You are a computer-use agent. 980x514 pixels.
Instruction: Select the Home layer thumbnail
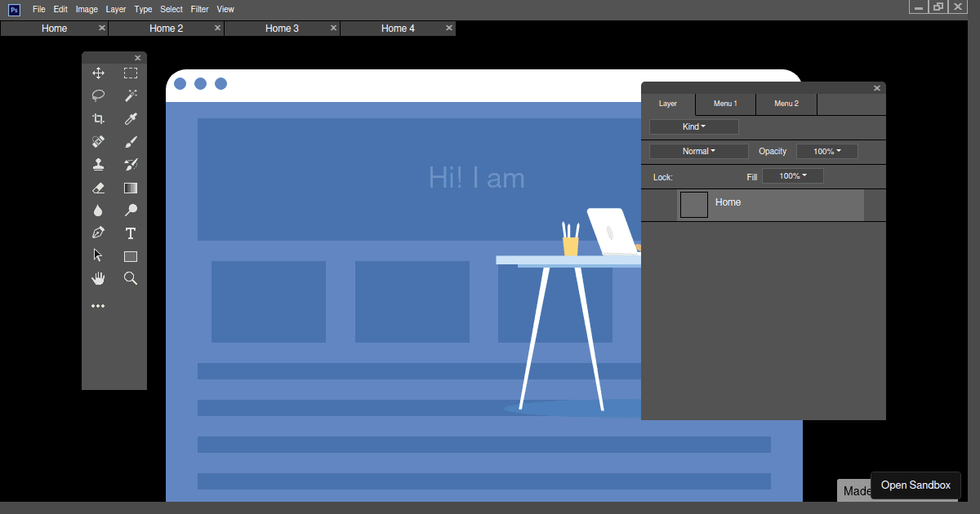[693, 204]
